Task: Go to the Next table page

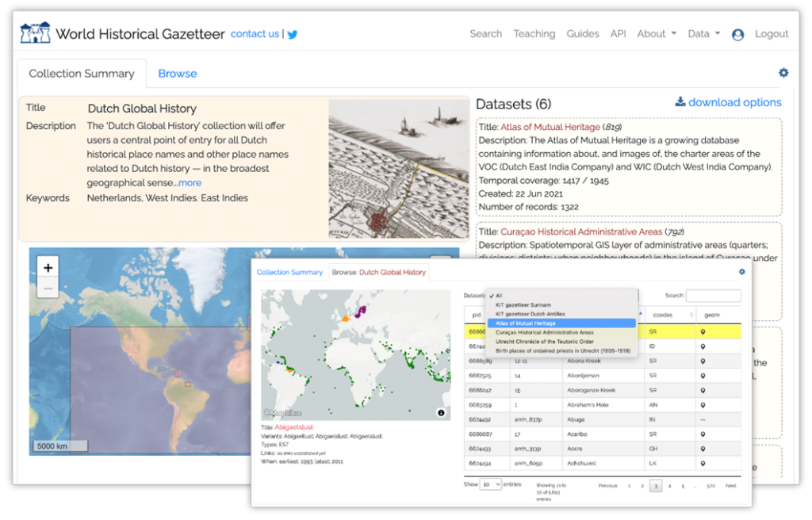Action: pyautogui.click(x=730, y=486)
